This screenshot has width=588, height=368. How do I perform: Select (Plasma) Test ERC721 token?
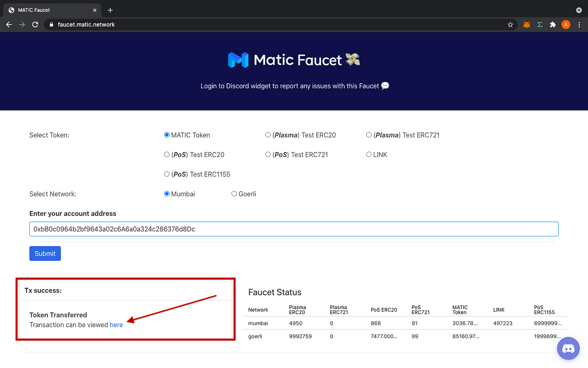tap(369, 135)
